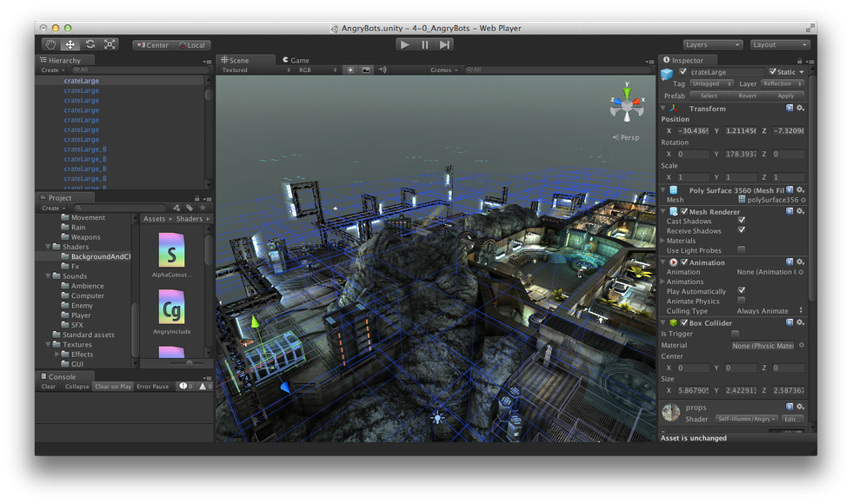Open Box Collider help book icon
Image resolution: width=852 pixels, height=504 pixels.
[x=789, y=323]
